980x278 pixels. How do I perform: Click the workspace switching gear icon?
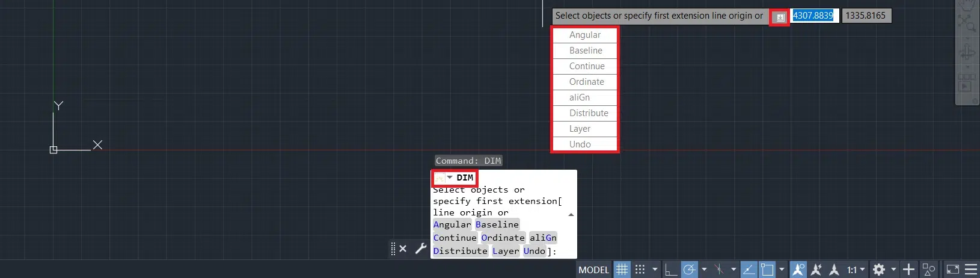click(x=879, y=270)
